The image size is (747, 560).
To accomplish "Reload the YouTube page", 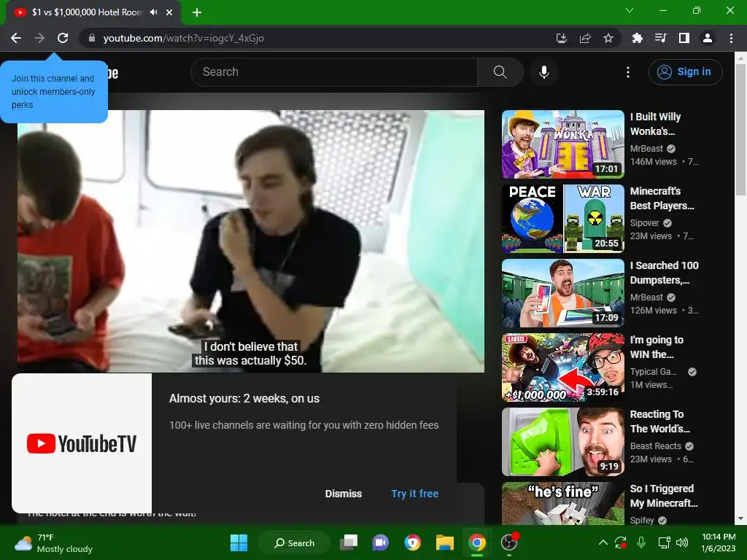I will 63,38.
